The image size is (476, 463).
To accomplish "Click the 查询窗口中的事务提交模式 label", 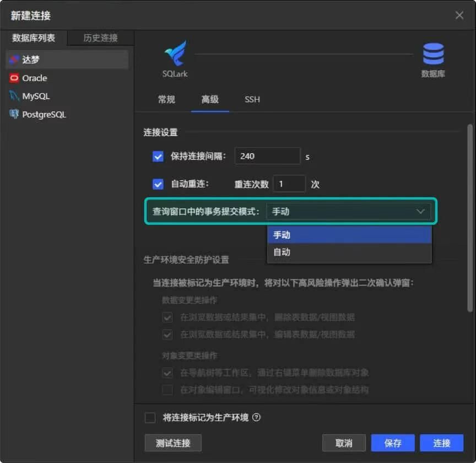I will click(x=205, y=212).
